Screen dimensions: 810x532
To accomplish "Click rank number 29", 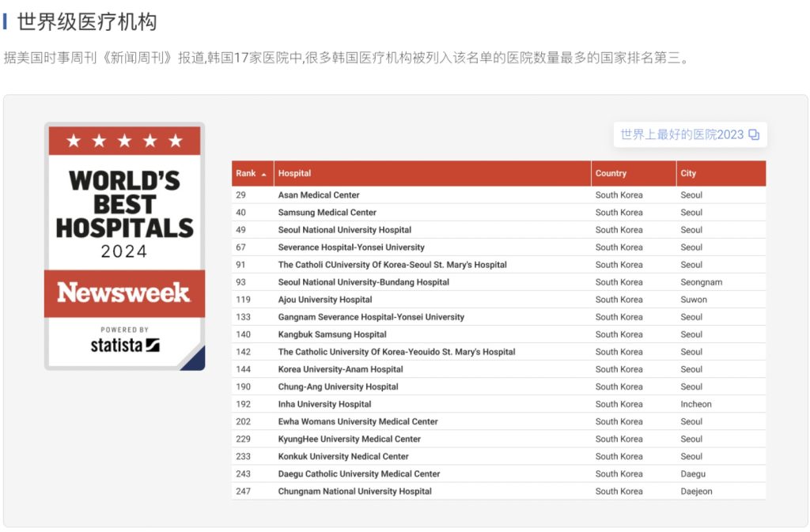I will click(x=240, y=195).
